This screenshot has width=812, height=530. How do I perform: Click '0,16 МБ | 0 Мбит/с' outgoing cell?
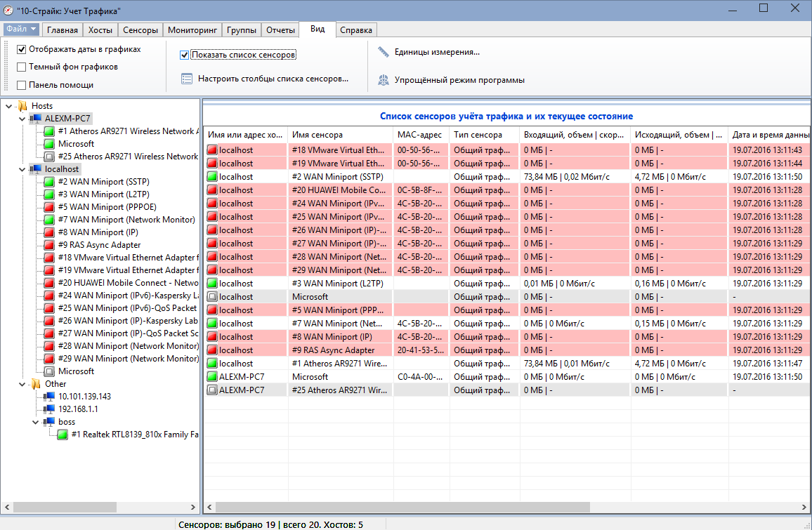(x=679, y=283)
